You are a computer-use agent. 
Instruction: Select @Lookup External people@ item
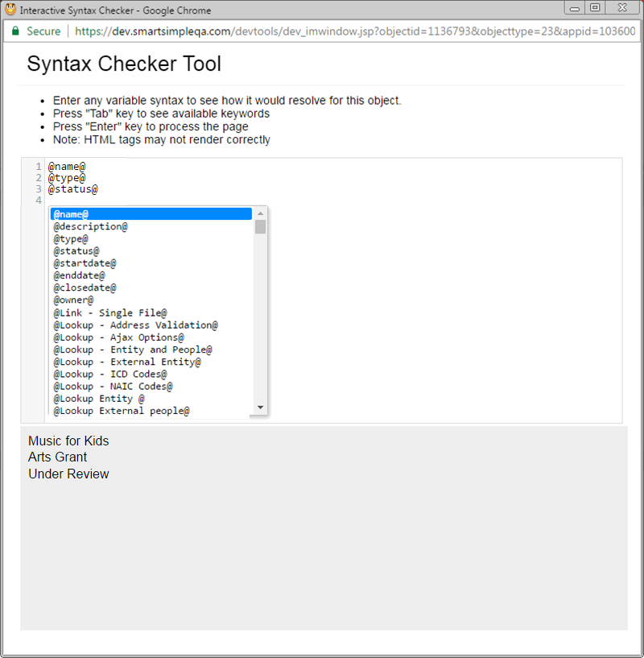pyautogui.click(x=122, y=411)
